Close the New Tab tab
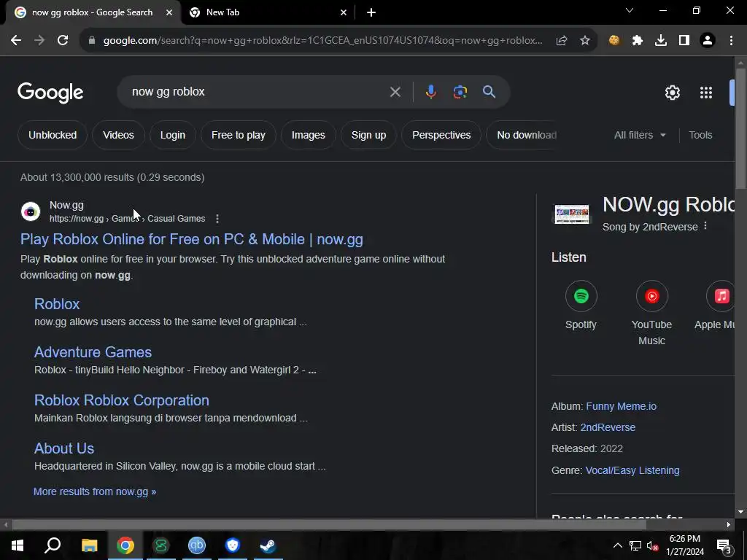 point(344,12)
